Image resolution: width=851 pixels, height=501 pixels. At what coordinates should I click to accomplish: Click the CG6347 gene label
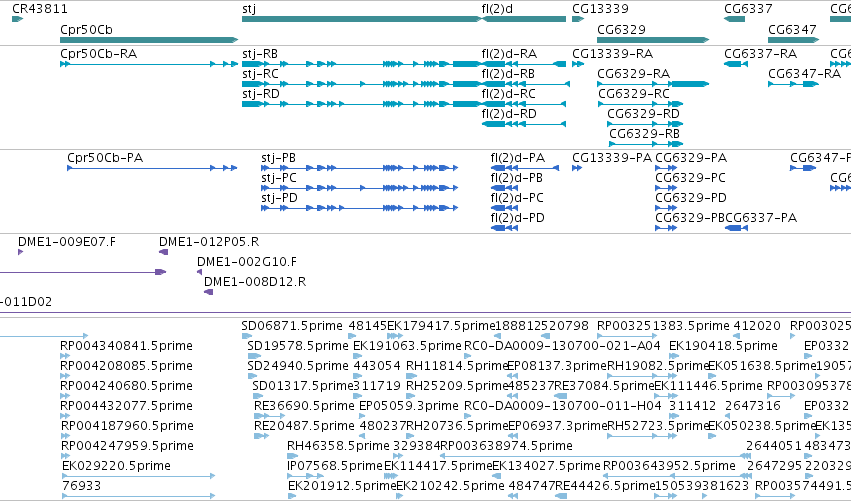coord(792,29)
